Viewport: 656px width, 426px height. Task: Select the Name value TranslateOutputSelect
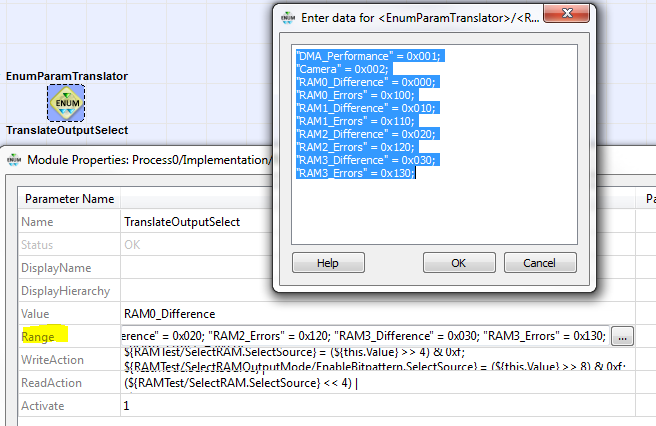pyautogui.click(x=182, y=222)
